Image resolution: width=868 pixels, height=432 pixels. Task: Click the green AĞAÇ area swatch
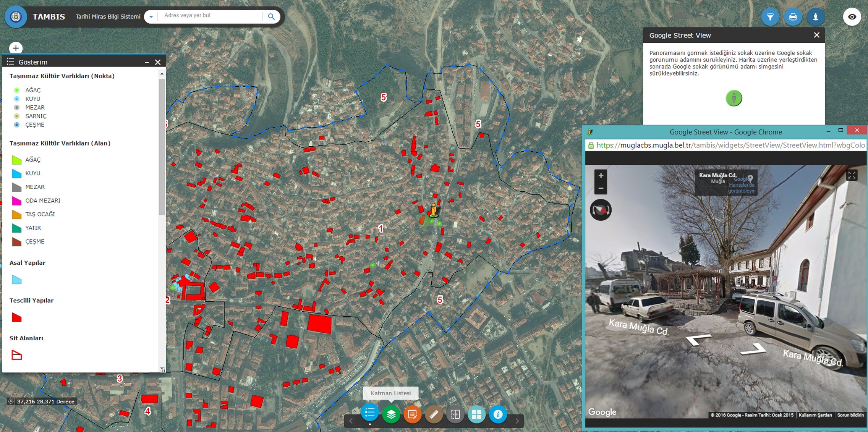tap(16, 160)
